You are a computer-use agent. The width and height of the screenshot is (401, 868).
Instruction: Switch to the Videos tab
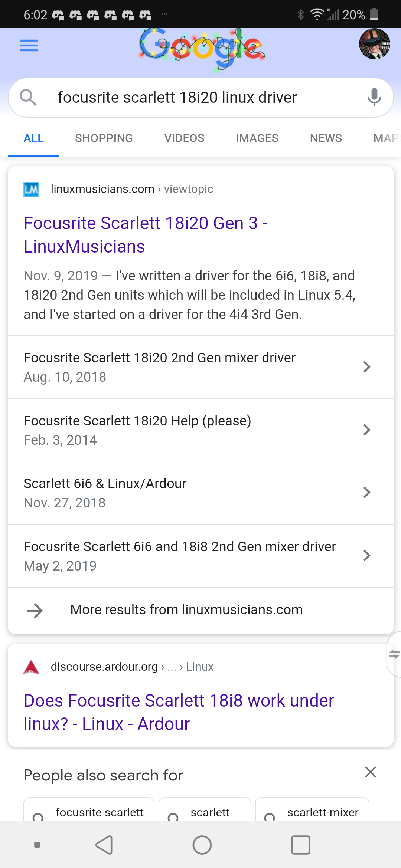tap(184, 138)
